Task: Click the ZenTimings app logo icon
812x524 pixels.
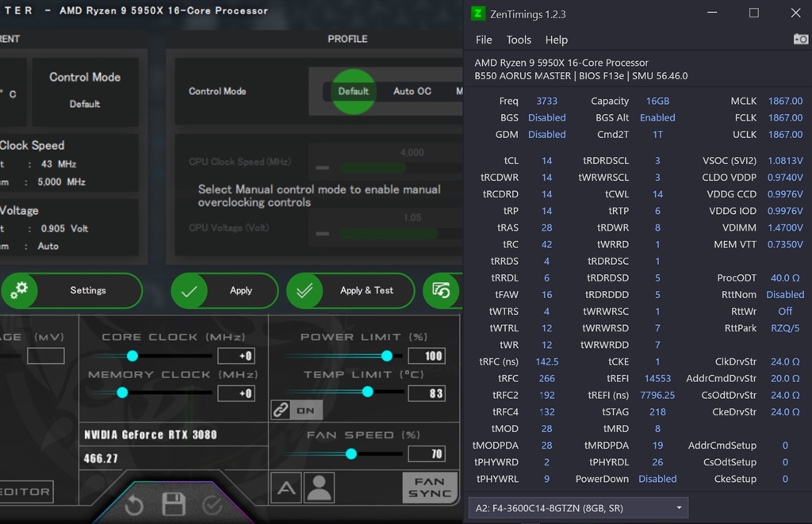Action: click(477, 13)
